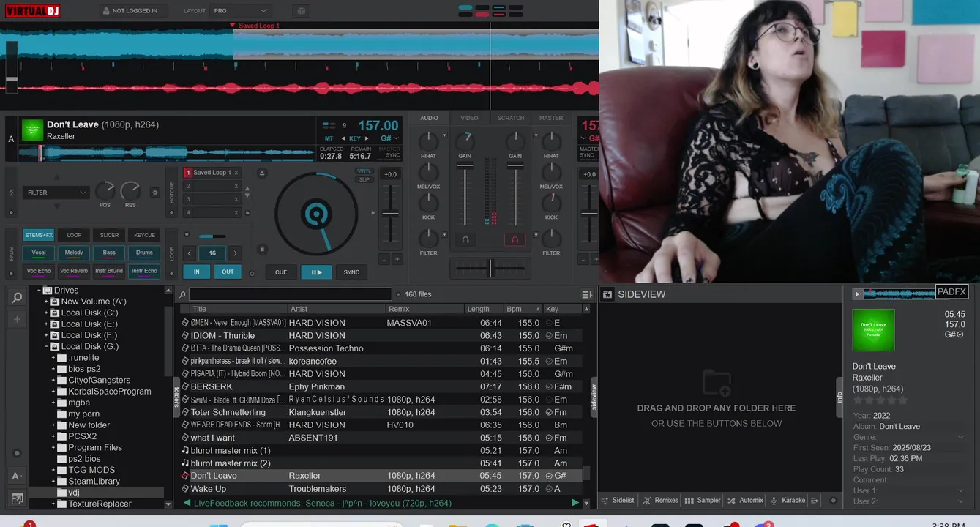The height and width of the screenshot is (527, 980).
Task: Play the prelisten preview in info panel
Action: click(x=857, y=294)
